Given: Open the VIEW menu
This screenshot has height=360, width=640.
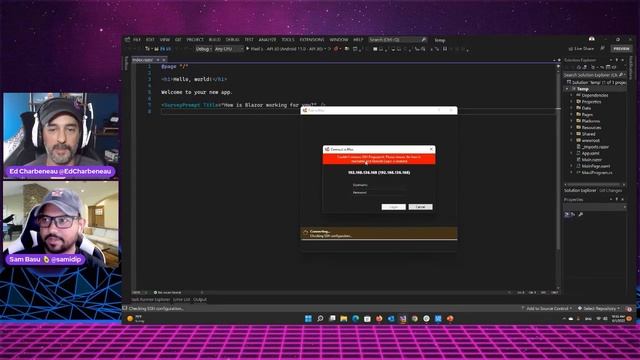Looking at the screenshot, I should [x=165, y=40].
